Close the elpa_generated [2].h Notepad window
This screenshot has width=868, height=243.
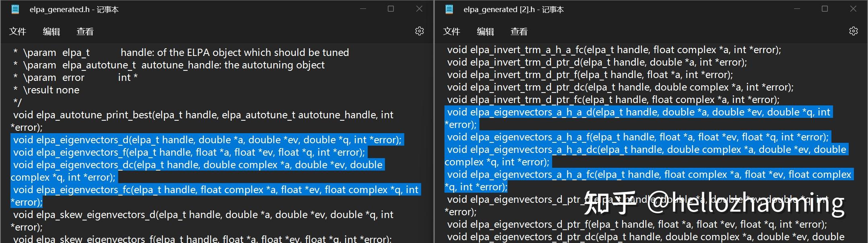[853, 9]
